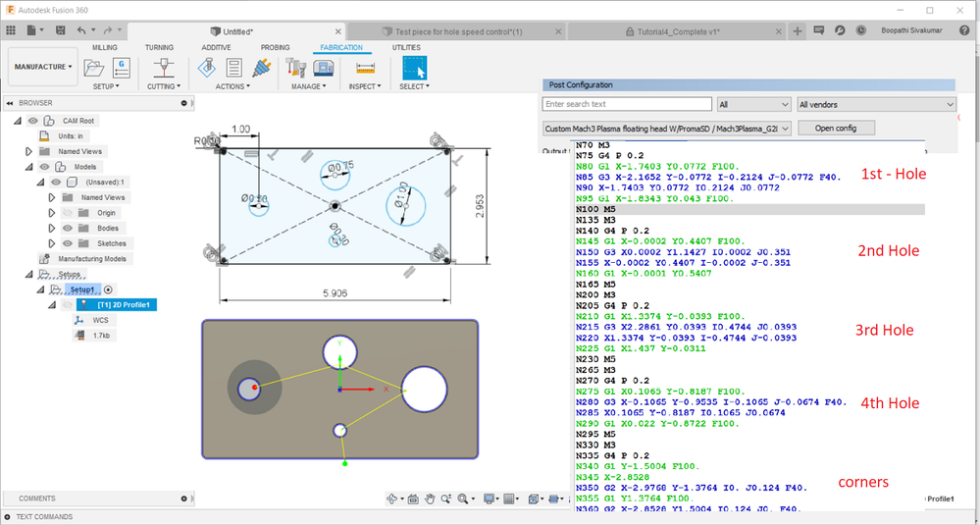Open the Job Status clock icon
This screenshot has height=525, width=980.
(861, 30)
